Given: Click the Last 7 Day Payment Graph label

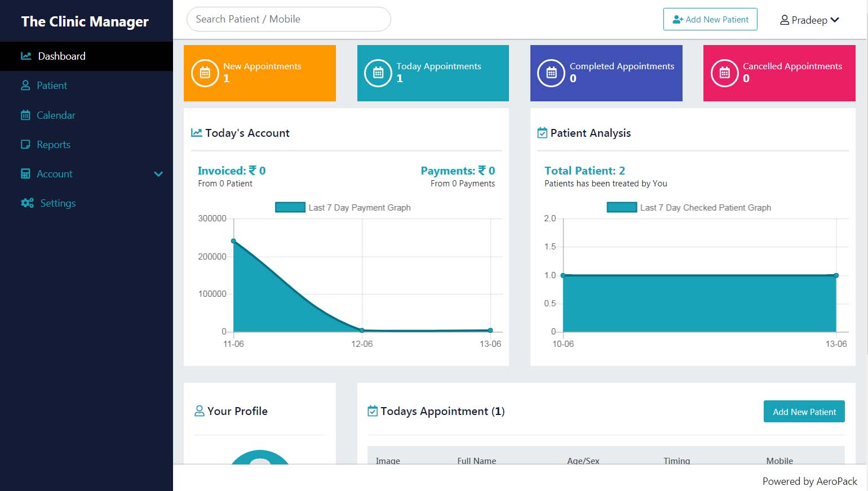Looking at the screenshot, I should [x=360, y=207].
